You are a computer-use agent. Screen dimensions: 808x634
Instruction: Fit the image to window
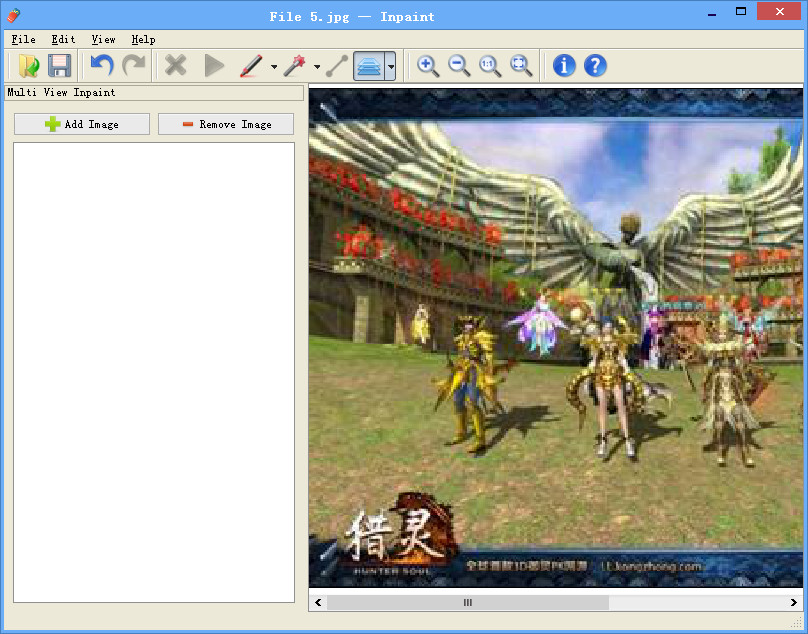pyautogui.click(x=520, y=65)
